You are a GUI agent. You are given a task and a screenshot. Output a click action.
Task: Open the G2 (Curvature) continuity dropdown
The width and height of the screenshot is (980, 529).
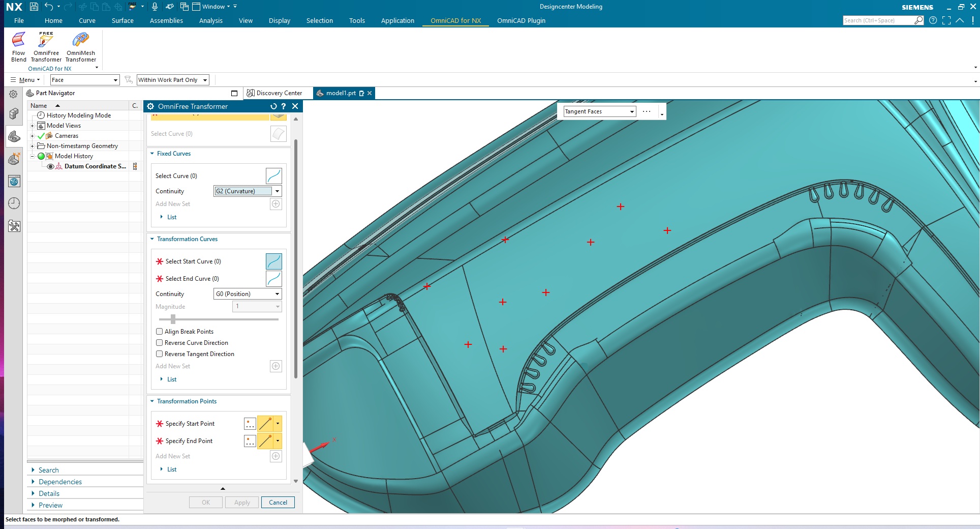pos(247,191)
